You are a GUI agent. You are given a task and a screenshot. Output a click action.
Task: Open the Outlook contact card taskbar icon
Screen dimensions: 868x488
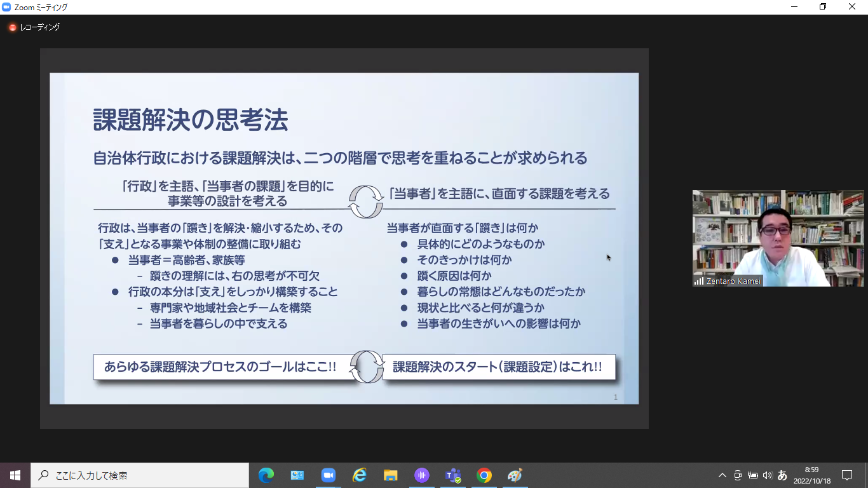click(x=297, y=475)
